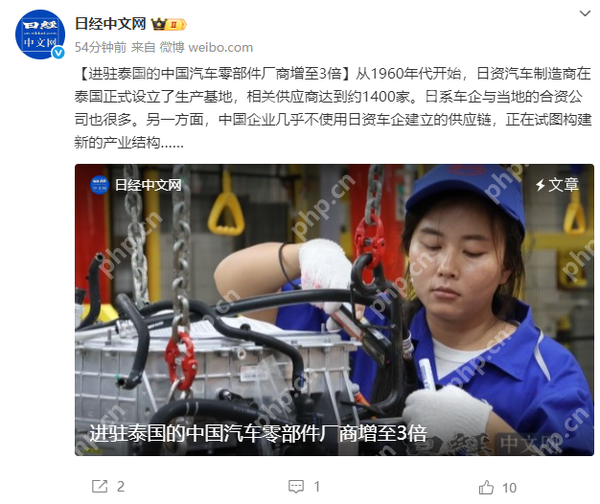Click the article caption title overlay
Image resolution: width=600 pixels, height=504 pixels.
pyautogui.click(x=258, y=434)
